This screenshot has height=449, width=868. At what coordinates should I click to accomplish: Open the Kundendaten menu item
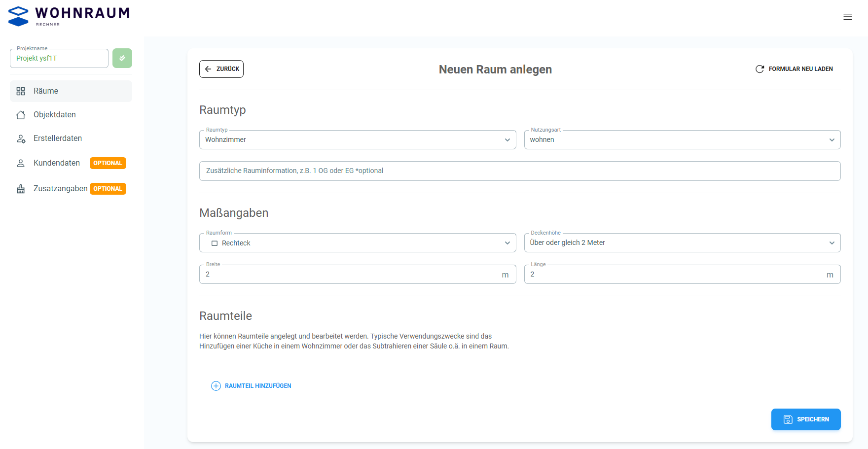click(x=71, y=163)
